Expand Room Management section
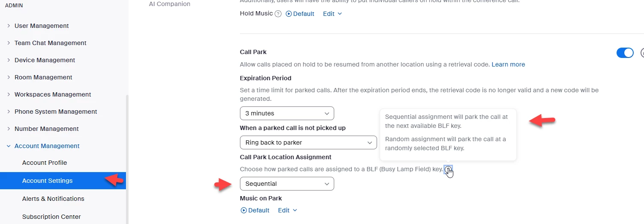Screen dimensions: 644x224 click(43, 77)
